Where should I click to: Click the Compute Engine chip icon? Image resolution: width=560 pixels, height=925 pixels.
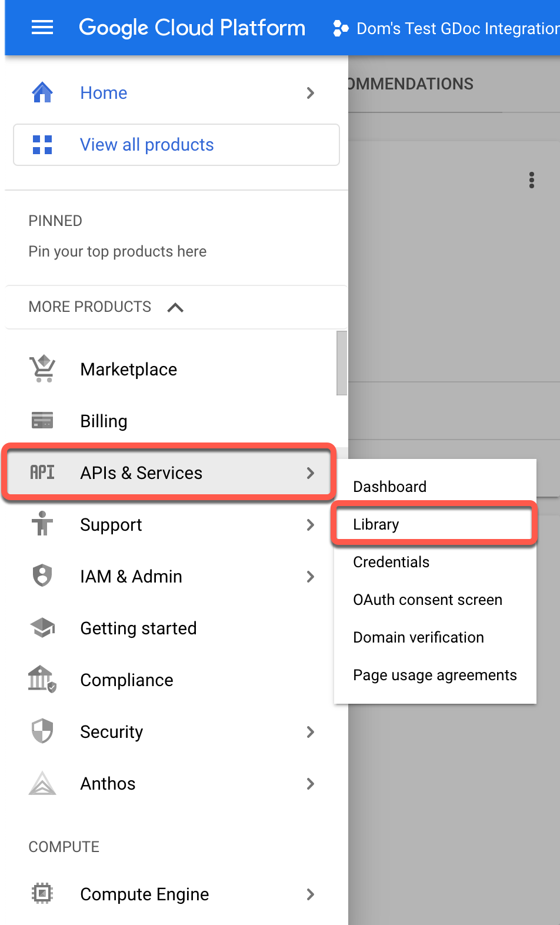42,894
